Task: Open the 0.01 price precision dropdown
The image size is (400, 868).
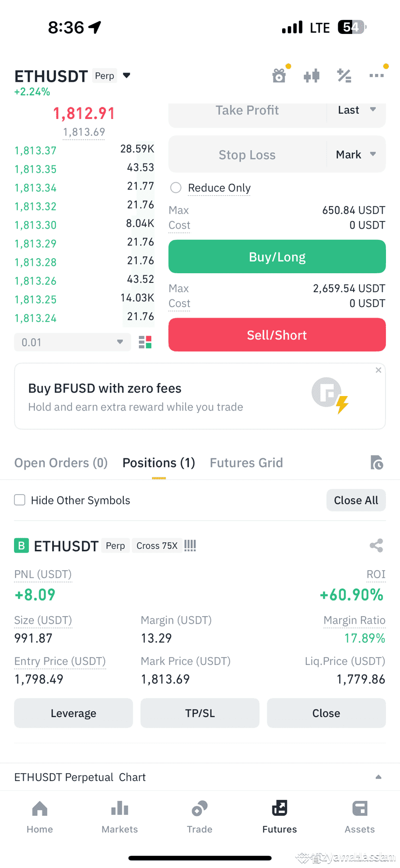Action: click(x=72, y=342)
